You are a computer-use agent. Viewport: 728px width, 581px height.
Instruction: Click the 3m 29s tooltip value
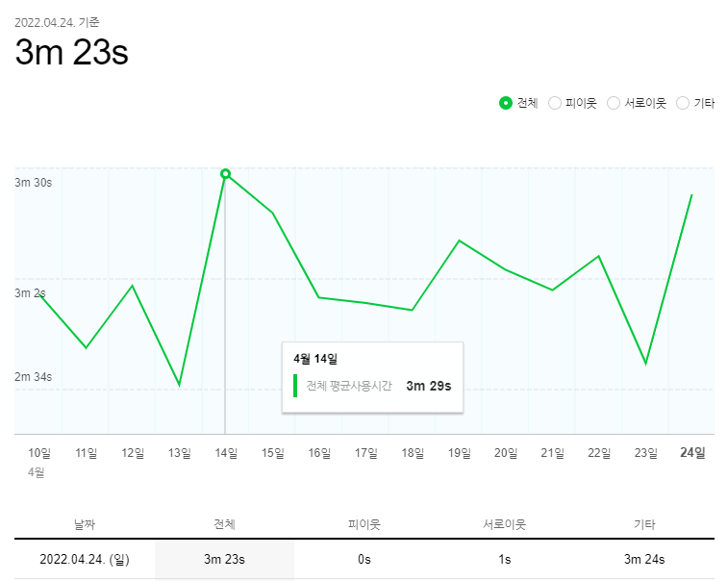pyautogui.click(x=429, y=386)
